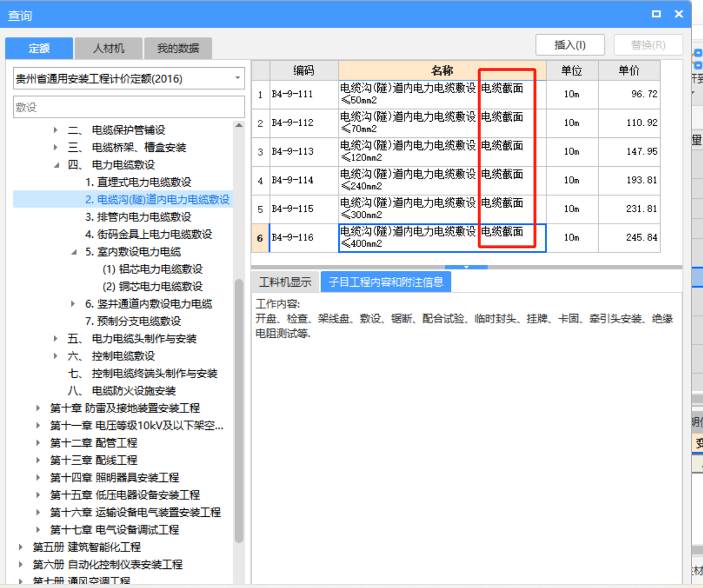Open the 人材机 tab

click(x=108, y=48)
